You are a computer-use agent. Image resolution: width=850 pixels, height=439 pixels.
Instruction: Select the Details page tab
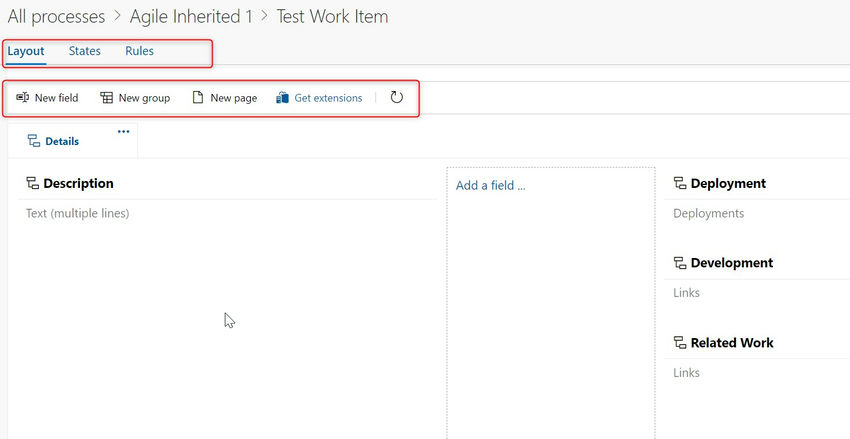pyautogui.click(x=62, y=142)
